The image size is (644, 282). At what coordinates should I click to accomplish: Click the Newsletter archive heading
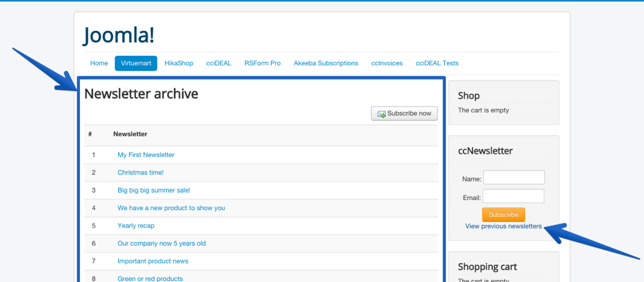pos(142,94)
